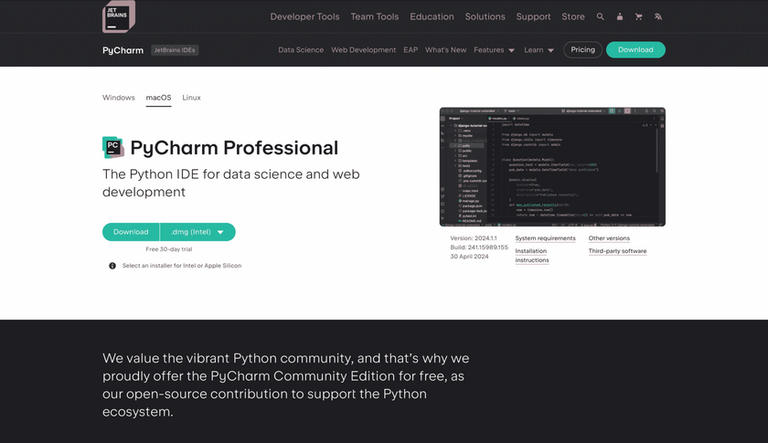Expand the Learn dropdown menu
The height and width of the screenshot is (443, 768).
tap(538, 50)
